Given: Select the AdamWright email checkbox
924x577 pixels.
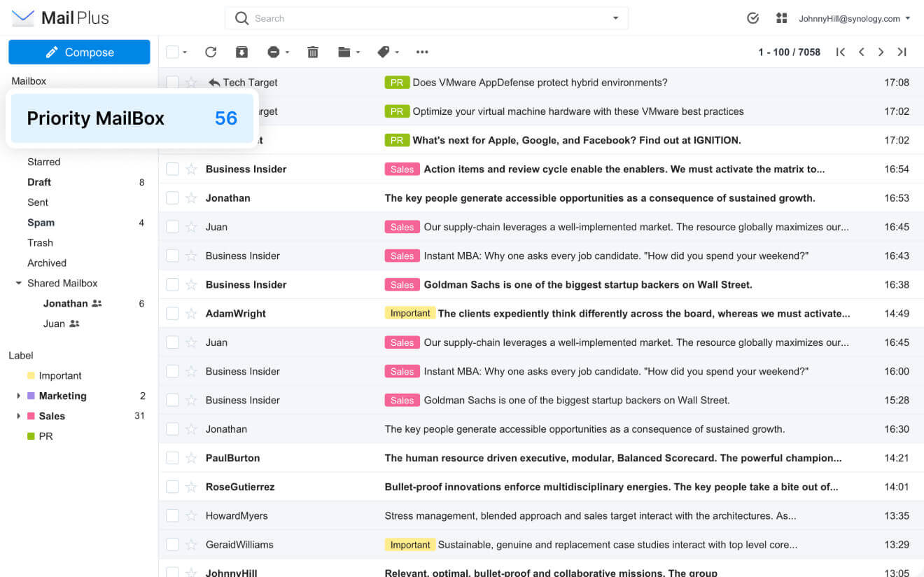Looking at the screenshot, I should pos(172,314).
